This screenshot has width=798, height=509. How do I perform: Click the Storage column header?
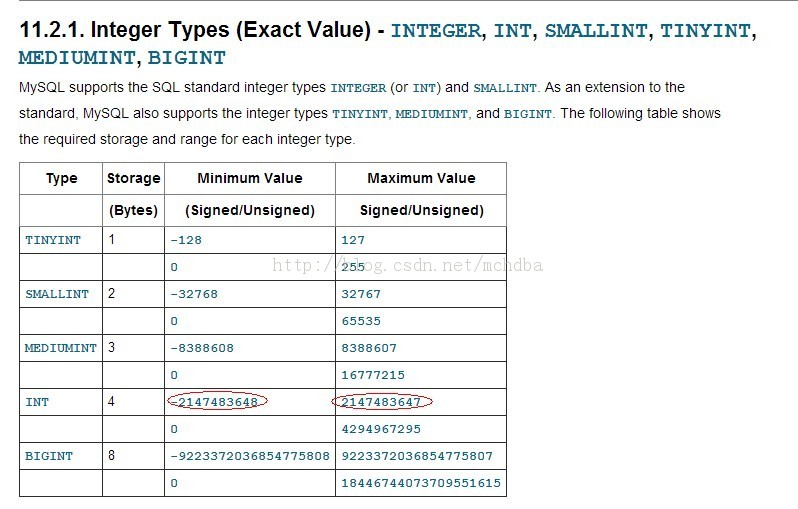133,178
